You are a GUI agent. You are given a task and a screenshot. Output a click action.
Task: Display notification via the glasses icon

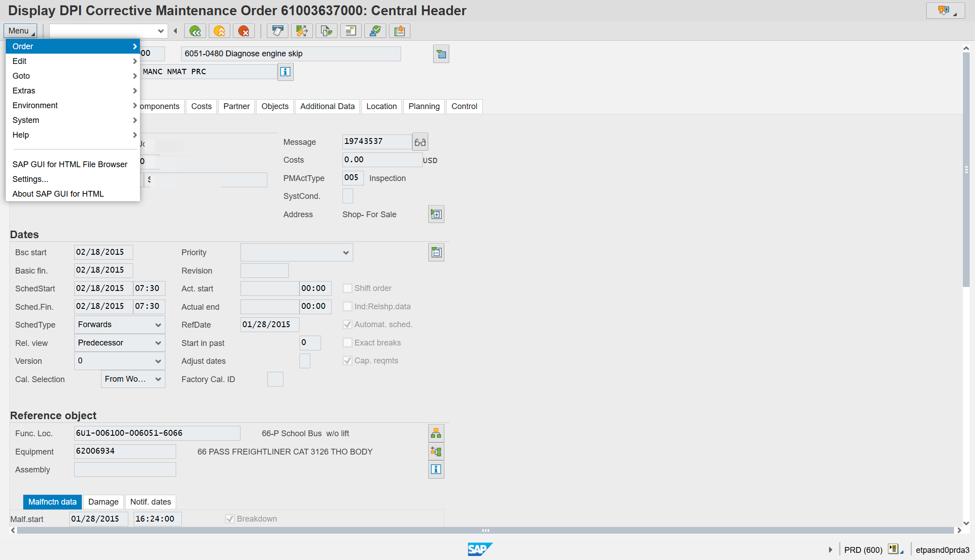(420, 142)
